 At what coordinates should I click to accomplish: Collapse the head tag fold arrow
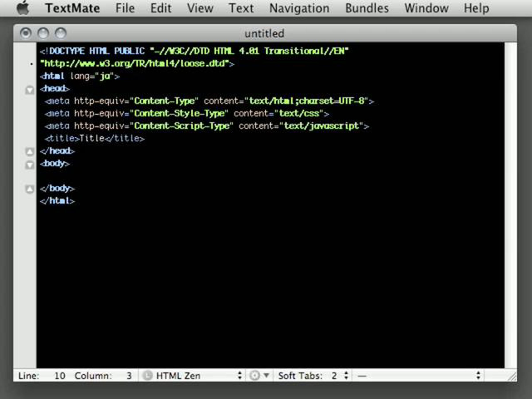tap(29, 90)
